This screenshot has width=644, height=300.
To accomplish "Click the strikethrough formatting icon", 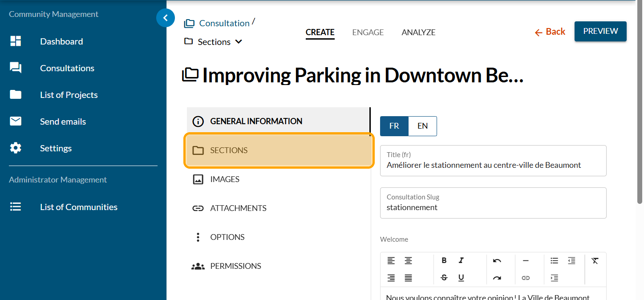I will coord(444,278).
